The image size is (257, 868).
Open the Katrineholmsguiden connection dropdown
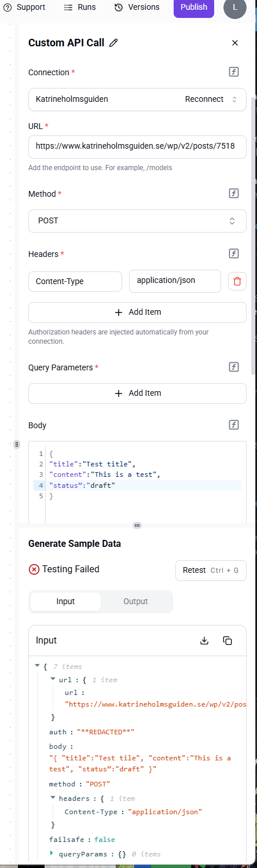137,99
